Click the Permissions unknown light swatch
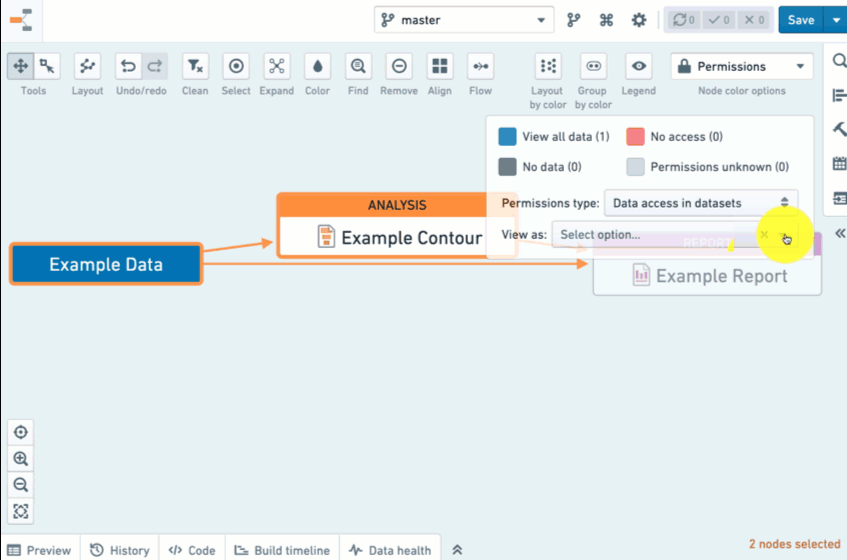The height and width of the screenshot is (560, 847). click(x=635, y=167)
